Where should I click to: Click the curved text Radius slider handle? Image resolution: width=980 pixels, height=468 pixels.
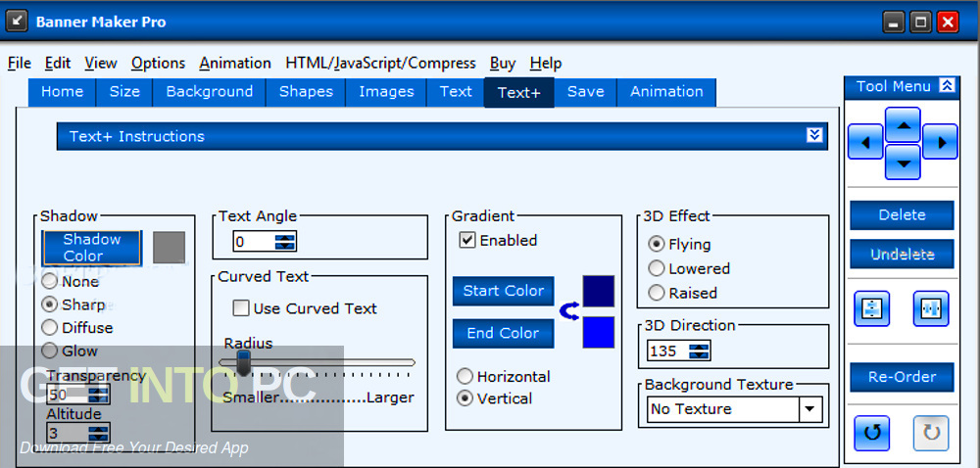pyautogui.click(x=244, y=362)
